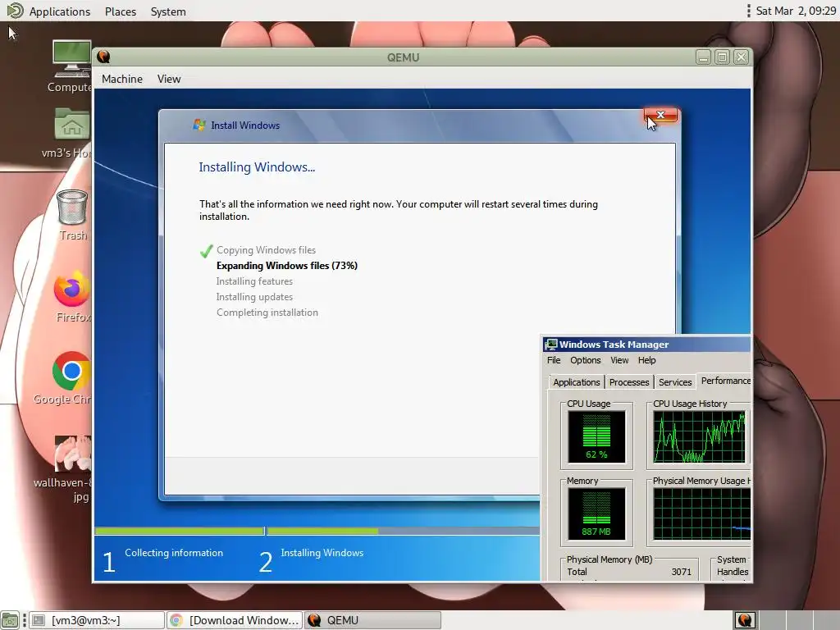Open Task Manager View menu
The height and width of the screenshot is (630, 840).
click(x=619, y=360)
